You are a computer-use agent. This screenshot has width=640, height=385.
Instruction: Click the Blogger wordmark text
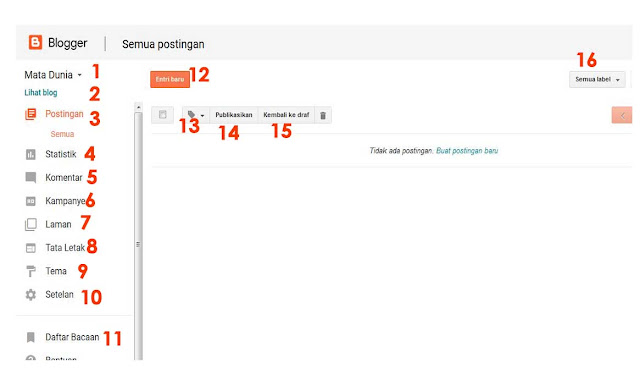[67, 43]
